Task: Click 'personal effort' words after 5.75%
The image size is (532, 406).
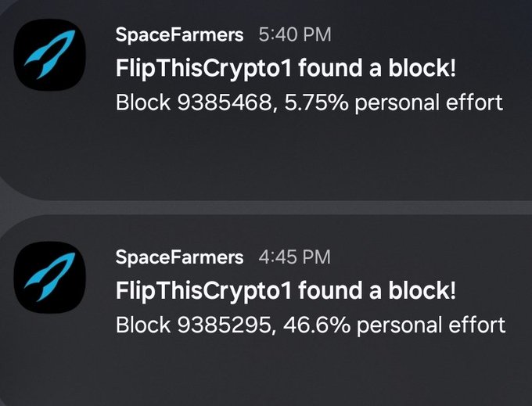Action: coord(429,103)
